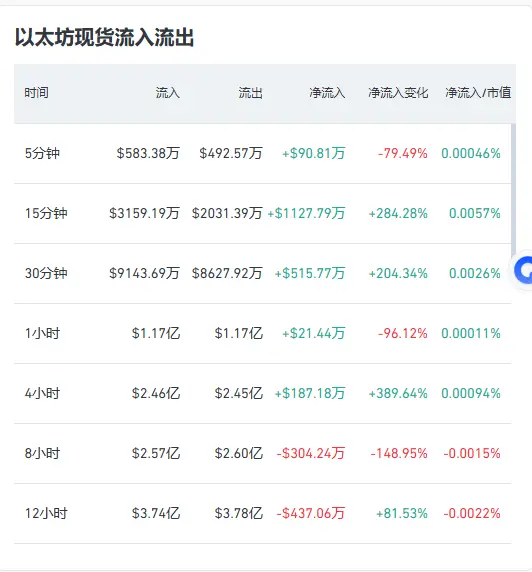Click the +389.64% change value

(398, 393)
